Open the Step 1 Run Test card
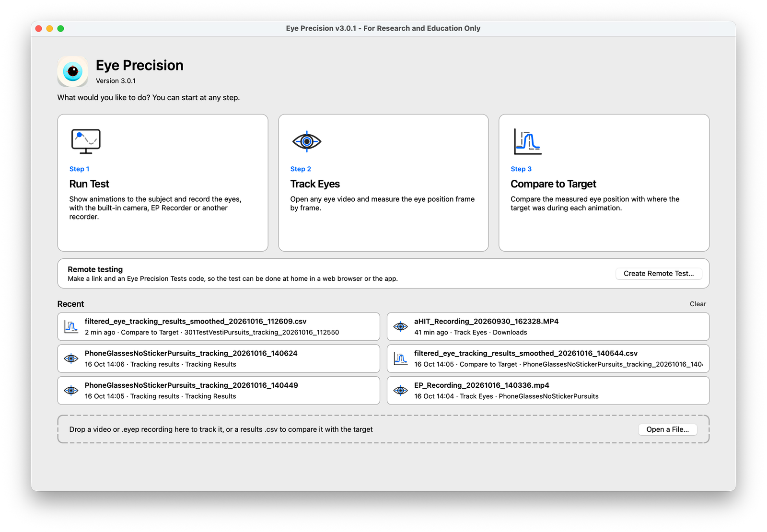Screen dimensions: 767x532 pyautogui.click(x=163, y=183)
